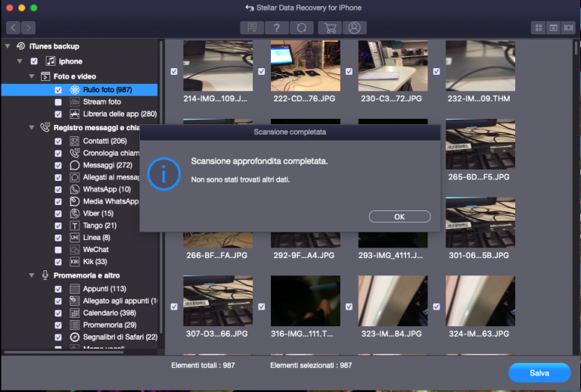Click the Tango T icon

pos(74,226)
